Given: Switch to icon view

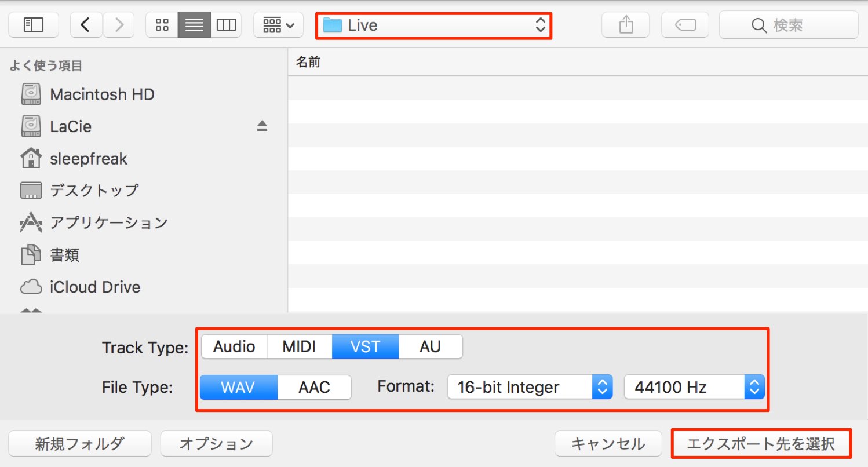Looking at the screenshot, I should (162, 25).
